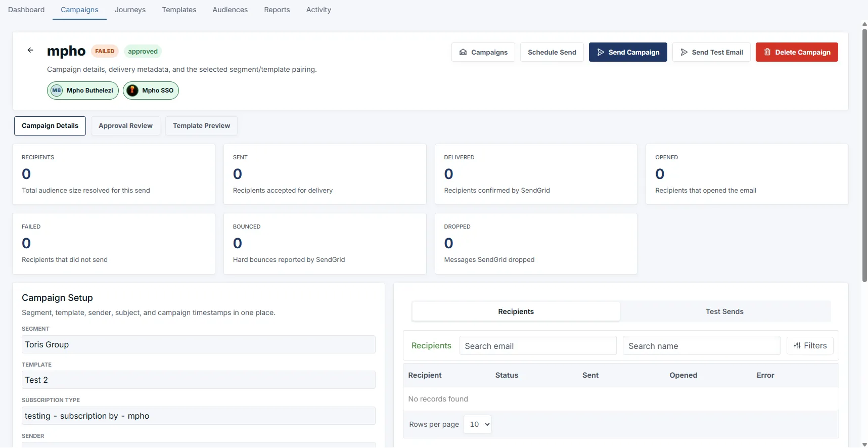Click the Send Test Email button label
The width and height of the screenshot is (868, 448).
coord(717,52)
